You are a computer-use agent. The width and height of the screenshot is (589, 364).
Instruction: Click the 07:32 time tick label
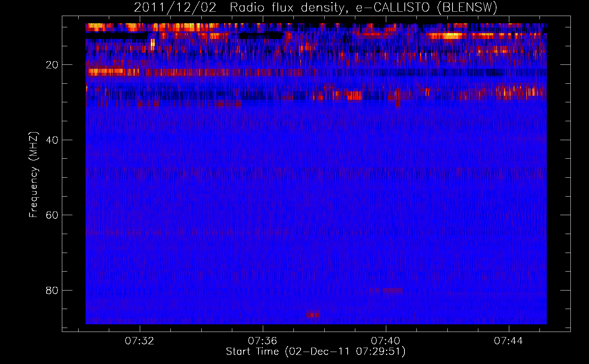tap(139, 341)
